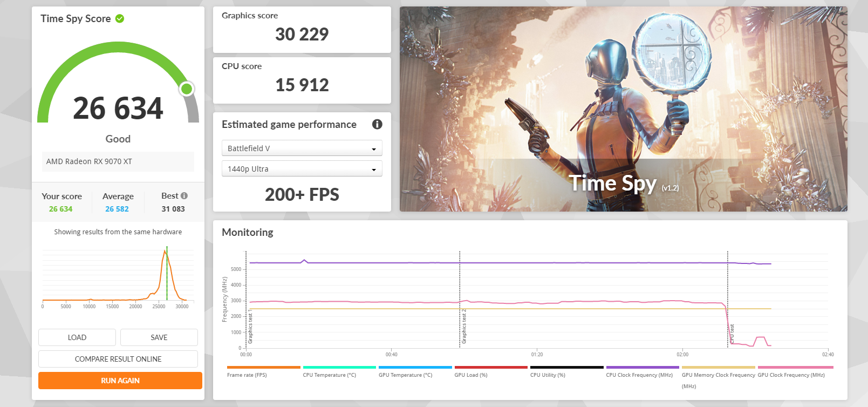Screen dimensions: 868x407
Task: Click the score distribution chart peak
Action: pyautogui.click(x=166, y=251)
